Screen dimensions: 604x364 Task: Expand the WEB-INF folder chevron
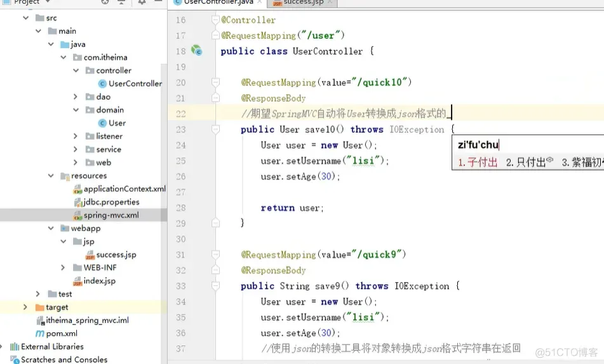click(x=63, y=267)
